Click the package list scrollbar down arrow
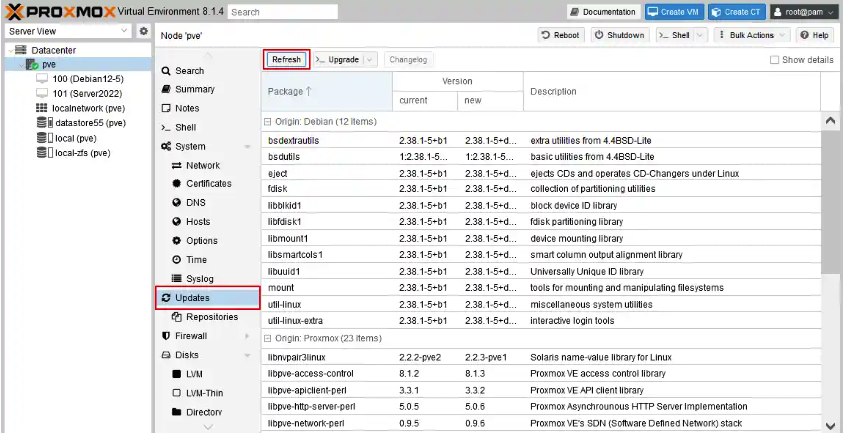The height and width of the screenshot is (438, 849). point(831,426)
